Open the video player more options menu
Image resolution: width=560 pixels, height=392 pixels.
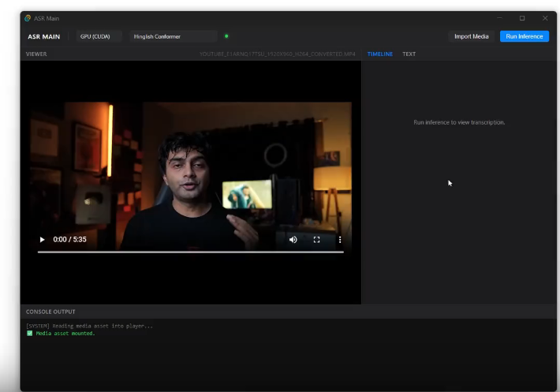click(x=340, y=240)
